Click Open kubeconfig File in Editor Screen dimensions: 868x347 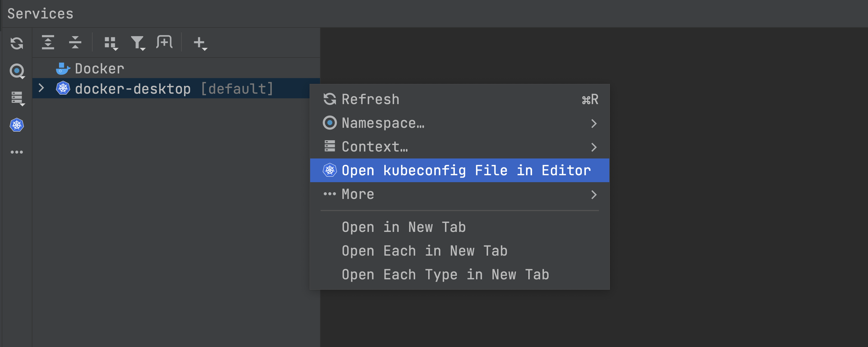point(466,171)
